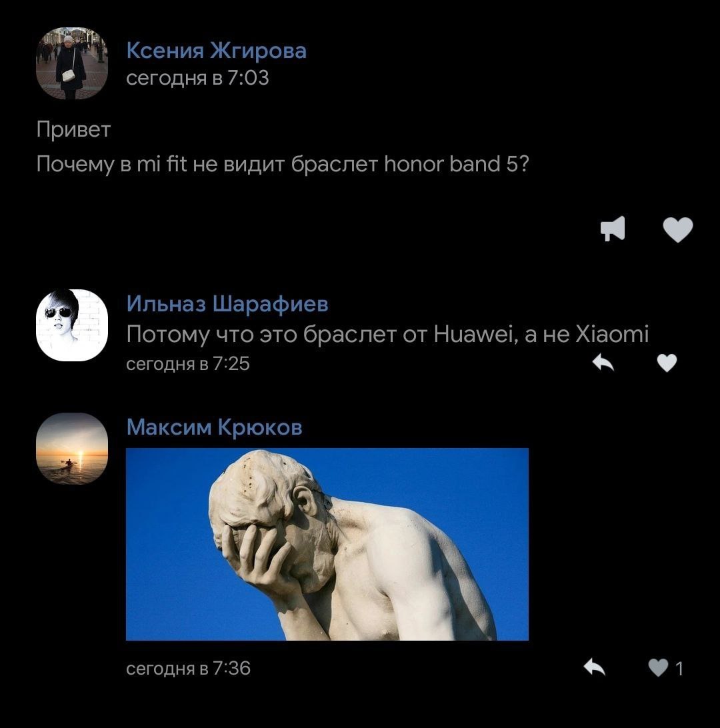Reply to Максим Крюков's comment
This screenshot has height=728, width=720.
(x=594, y=667)
